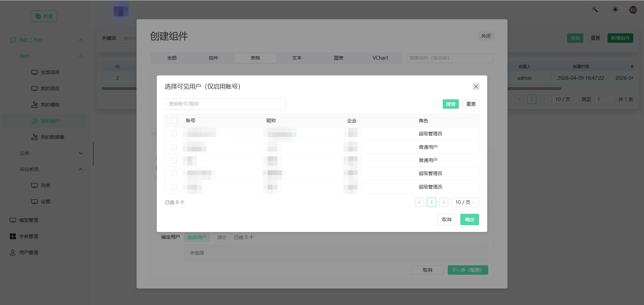Click the 模型管理 monitor icon
The height and width of the screenshot is (305, 644).
click(x=13, y=220)
